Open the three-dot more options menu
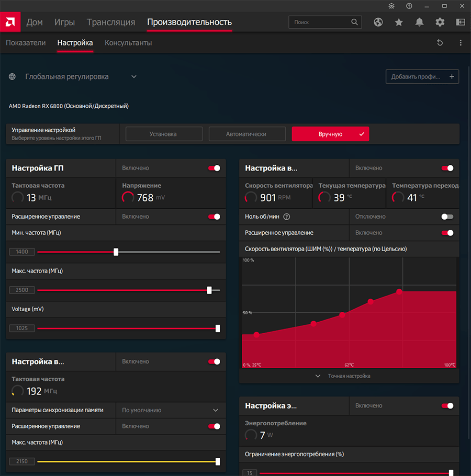The height and width of the screenshot is (476, 471). click(x=461, y=43)
